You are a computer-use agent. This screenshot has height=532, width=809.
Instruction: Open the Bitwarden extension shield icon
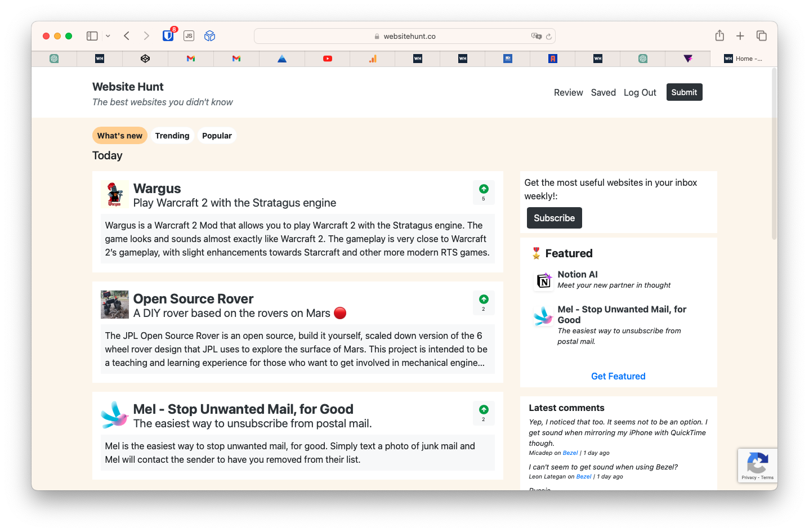(168, 35)
